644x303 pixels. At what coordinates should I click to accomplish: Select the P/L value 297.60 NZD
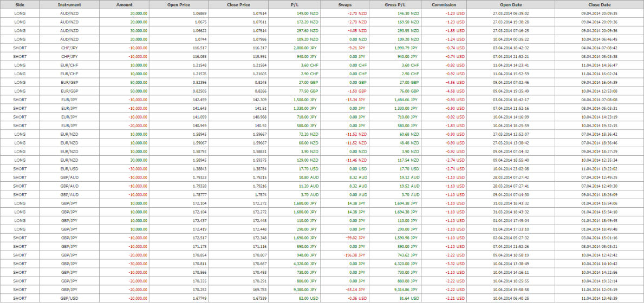tap(307, 31)
